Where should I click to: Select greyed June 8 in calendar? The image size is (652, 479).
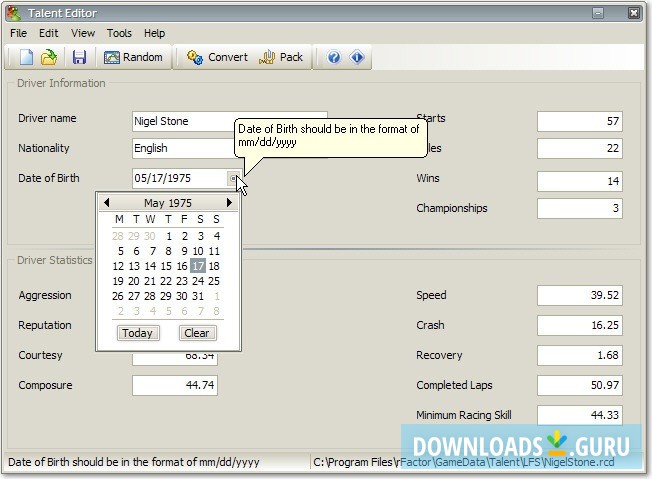(216, 311)
